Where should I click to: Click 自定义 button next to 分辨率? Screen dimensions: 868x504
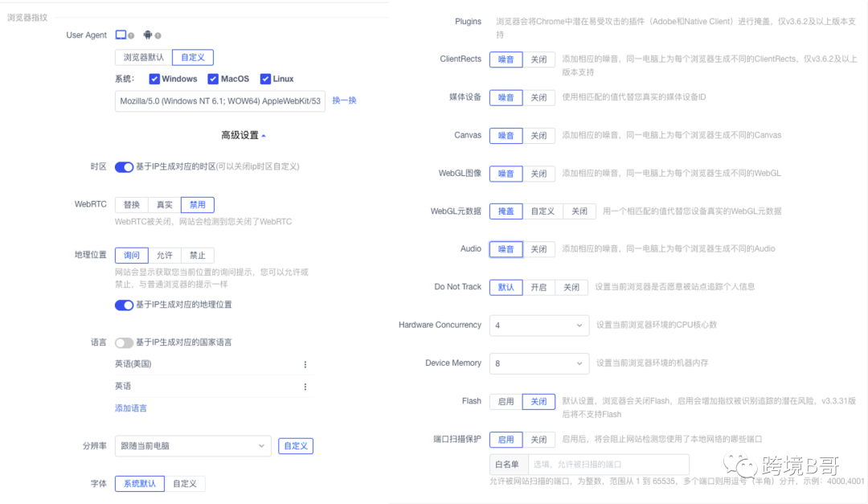pos(296,446)
